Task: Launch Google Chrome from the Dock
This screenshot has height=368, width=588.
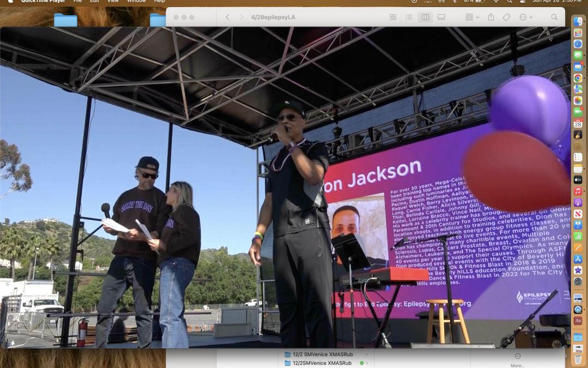Action: 578,78
